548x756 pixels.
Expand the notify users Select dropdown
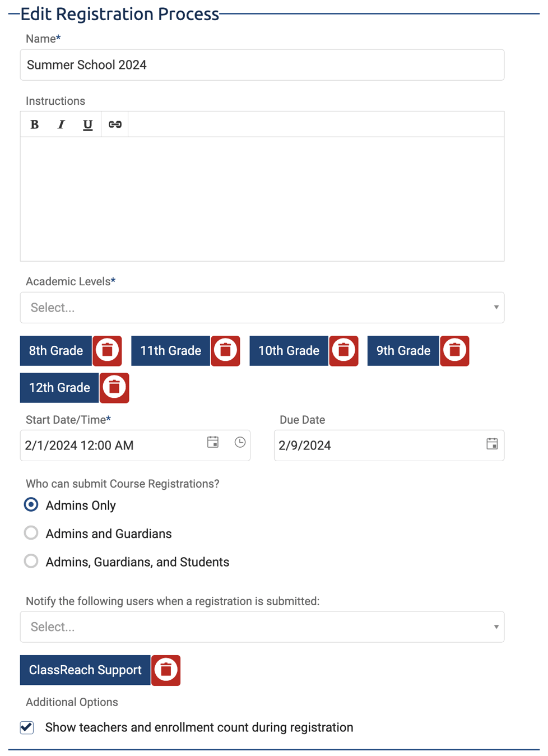point(262,627)
